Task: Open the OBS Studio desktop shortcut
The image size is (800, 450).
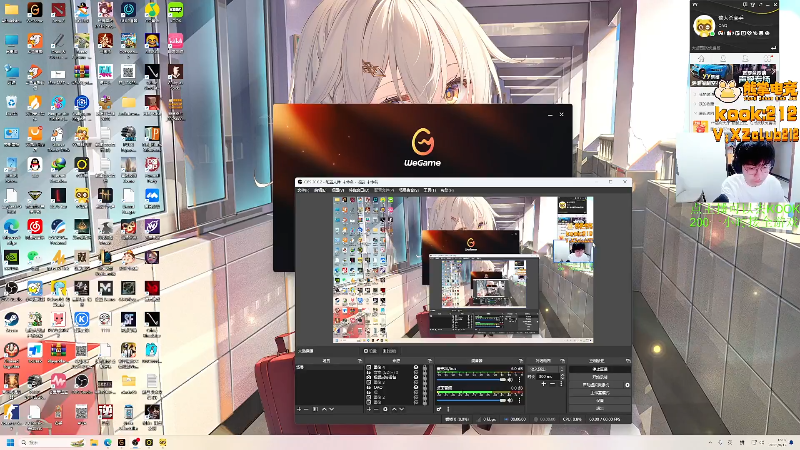Action: [11, 289]
